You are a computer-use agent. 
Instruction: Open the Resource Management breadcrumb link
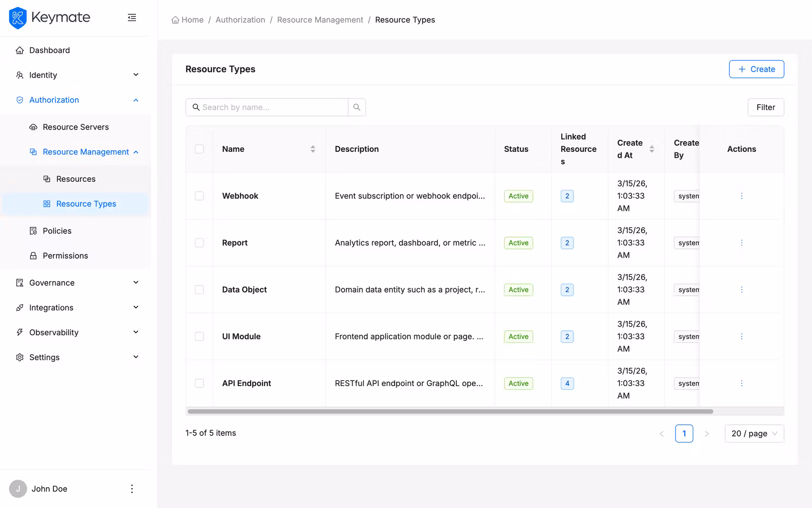pyautogui.click(x=320, y=19)
